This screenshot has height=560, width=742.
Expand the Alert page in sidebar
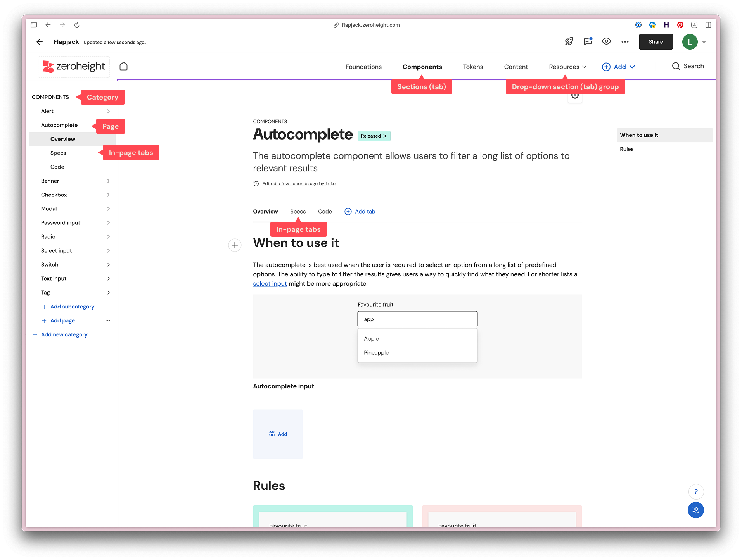[108, 111]
